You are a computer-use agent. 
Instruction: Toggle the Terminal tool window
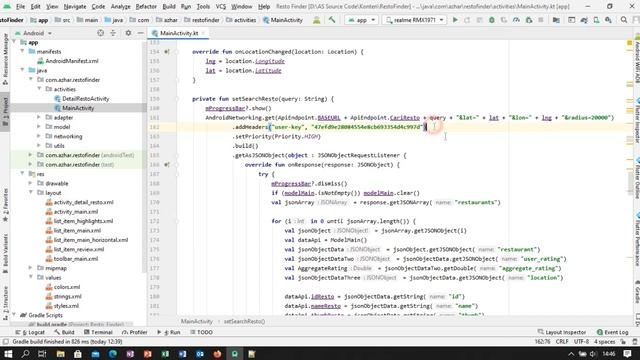coord(98,332)
